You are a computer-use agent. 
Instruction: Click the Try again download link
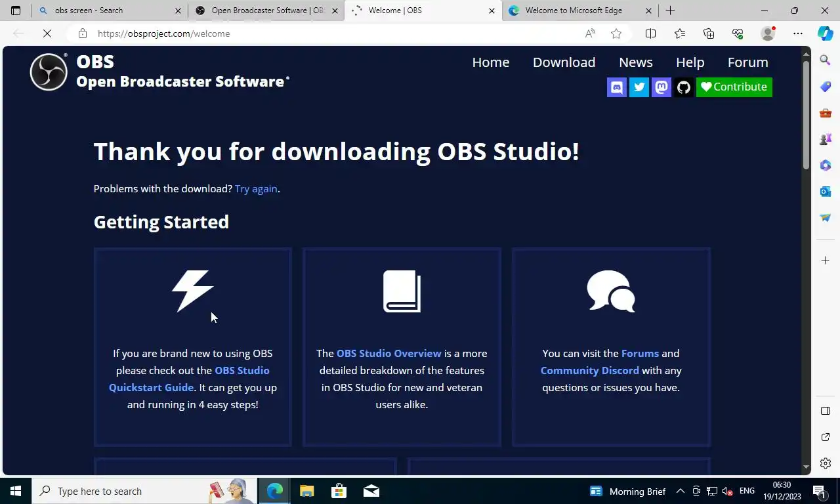256,189
